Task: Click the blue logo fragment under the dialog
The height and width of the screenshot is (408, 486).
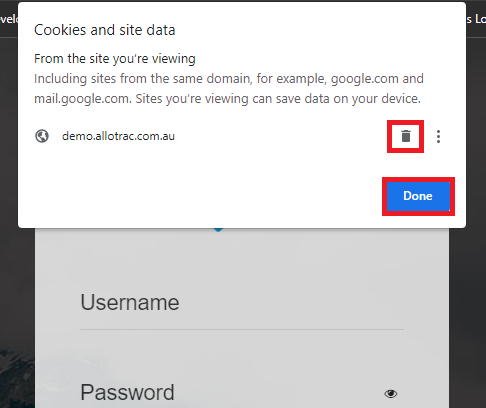Action: click(218, 230)
